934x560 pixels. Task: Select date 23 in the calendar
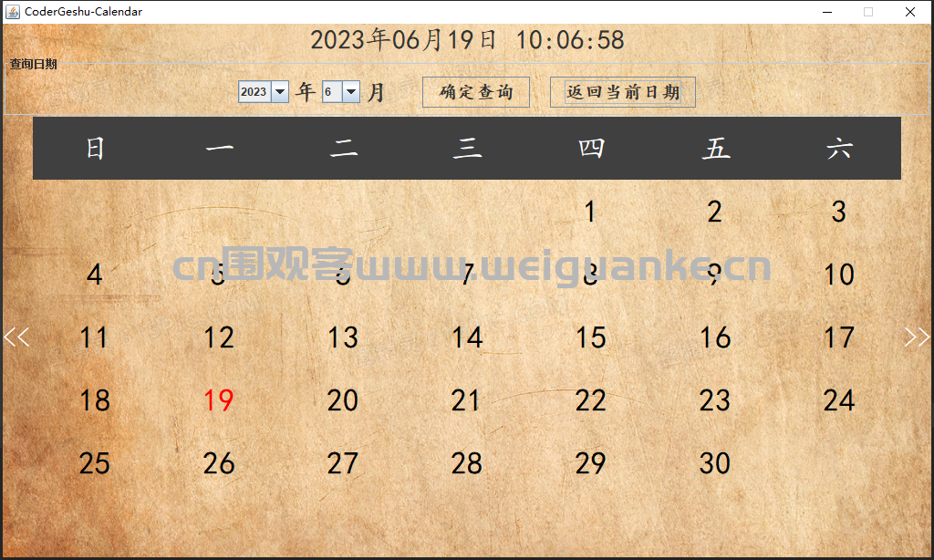click(715, 400)
